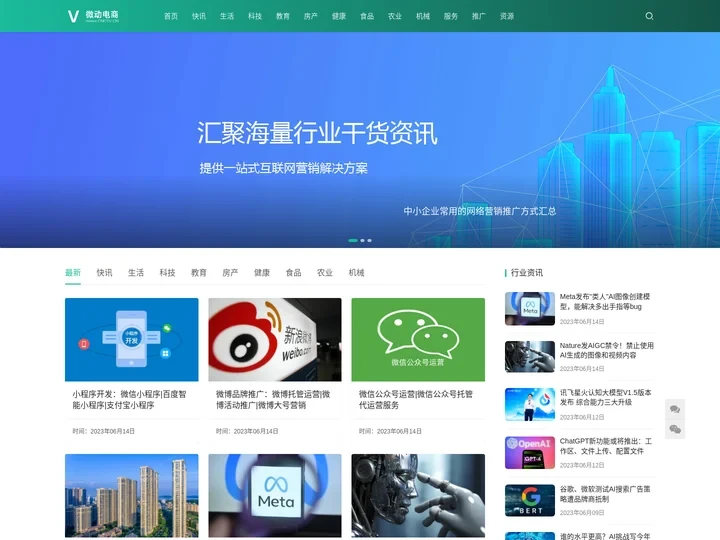
Task: Open article title 微博品牌推广
Action: pos(273,399)
